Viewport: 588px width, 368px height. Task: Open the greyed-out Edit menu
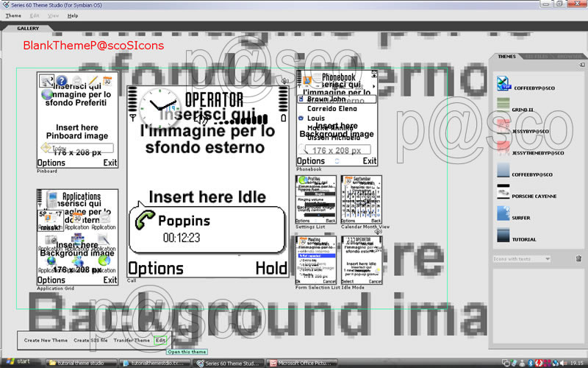(35, 15)
